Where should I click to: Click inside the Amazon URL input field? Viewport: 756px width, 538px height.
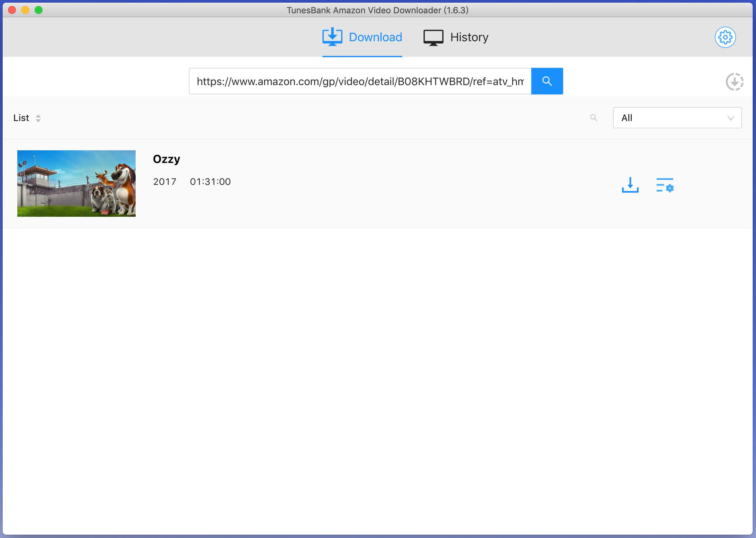point(360,81)
